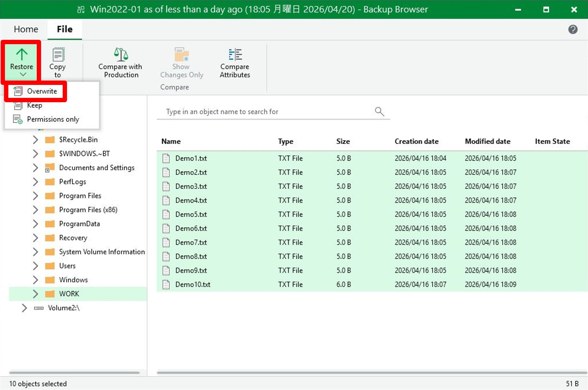The height and width of the screenshot is (390, 588).
Task: Click Demo1.txt modified date 2026/04/16 18:05
Action: [490, 158]
